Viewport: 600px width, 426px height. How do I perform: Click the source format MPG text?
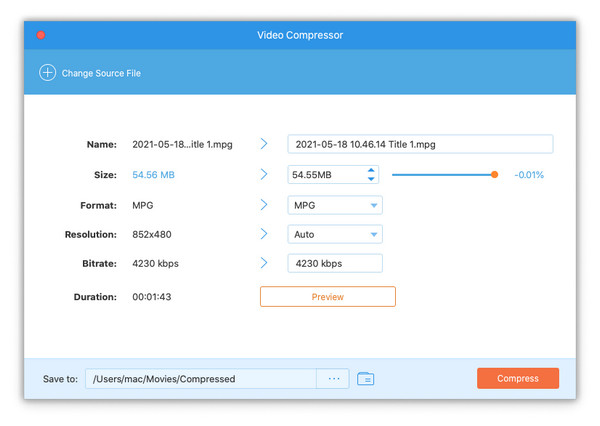[x=143, y=206]
